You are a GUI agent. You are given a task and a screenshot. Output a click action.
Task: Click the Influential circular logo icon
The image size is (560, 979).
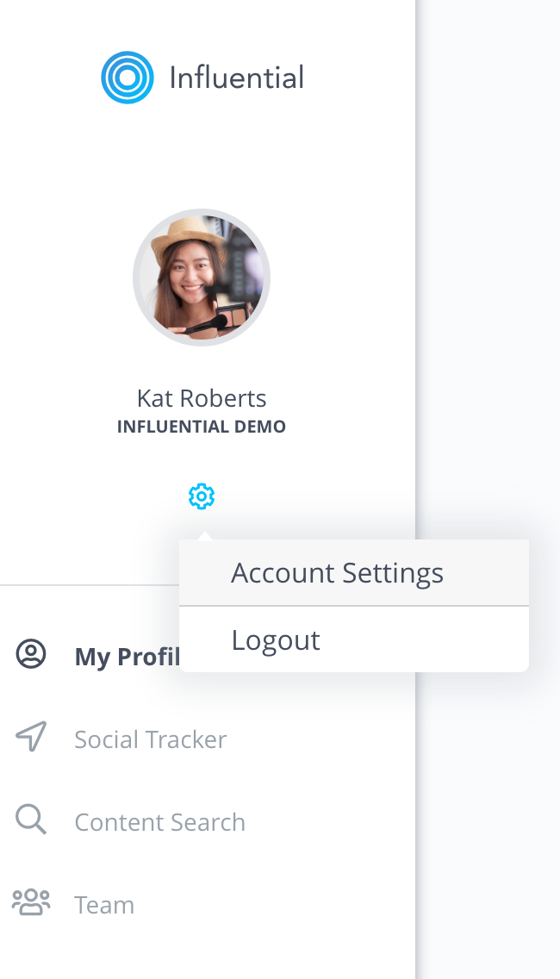click(128, 78)
